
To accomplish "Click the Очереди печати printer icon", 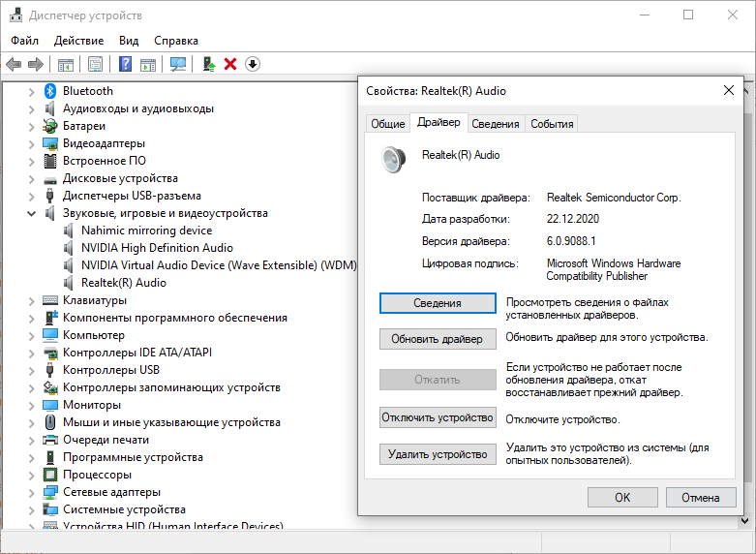I will click(50, 440).
